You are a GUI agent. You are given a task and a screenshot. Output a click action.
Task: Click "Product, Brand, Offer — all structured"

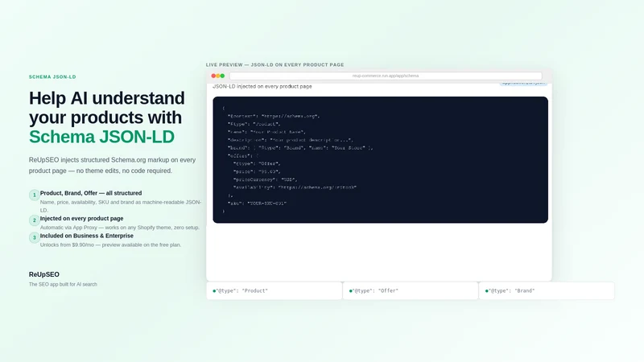click(91, 193)
